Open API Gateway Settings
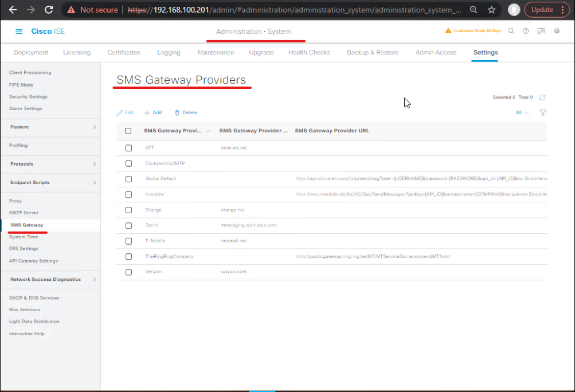The image size is (575, 392). coord(33,261)
